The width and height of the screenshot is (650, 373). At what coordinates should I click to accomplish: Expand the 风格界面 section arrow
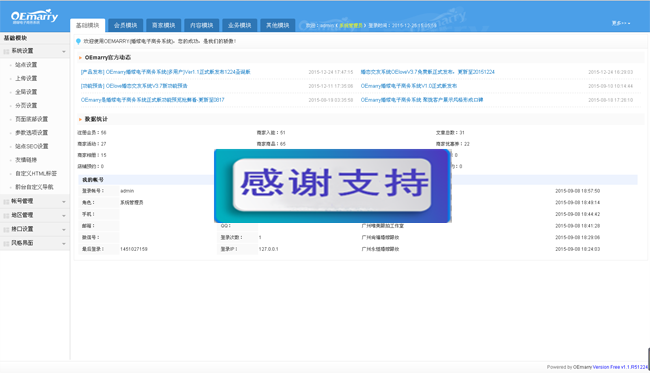tap(64, 244)
